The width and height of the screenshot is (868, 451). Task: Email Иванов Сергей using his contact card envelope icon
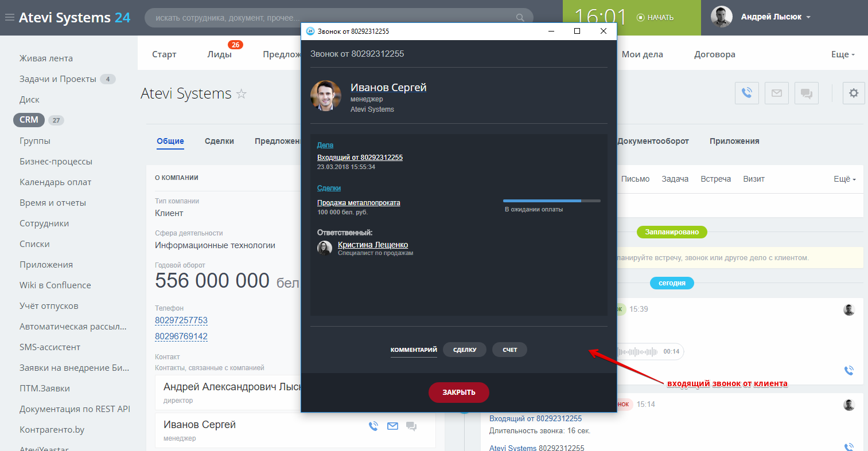pyautogui.click(x=392, y=426)
